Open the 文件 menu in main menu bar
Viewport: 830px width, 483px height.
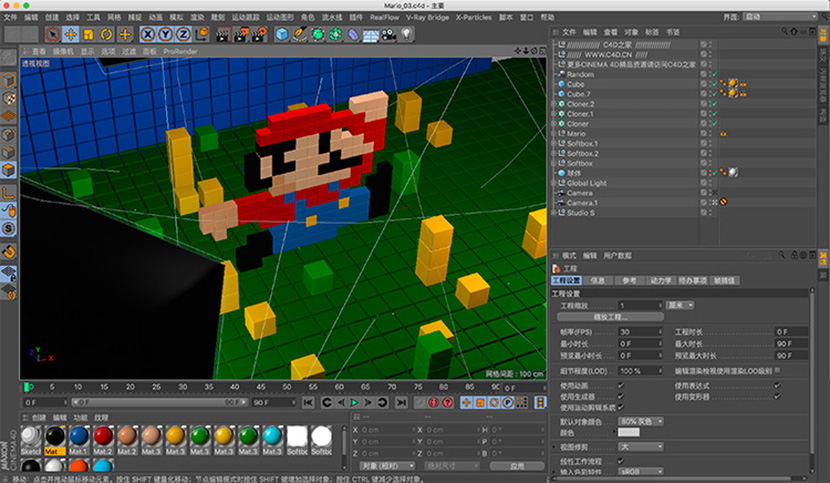(10, 17)
